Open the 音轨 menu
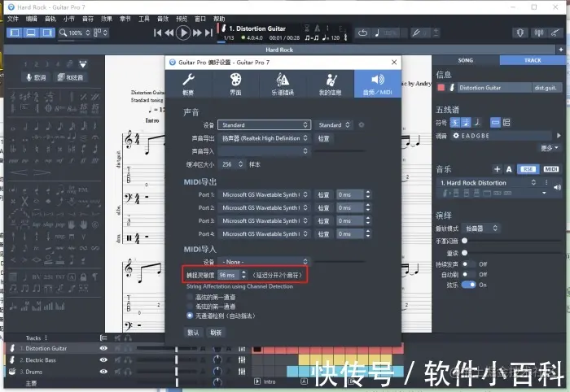 pyautogui.click(x=50, y=19)
